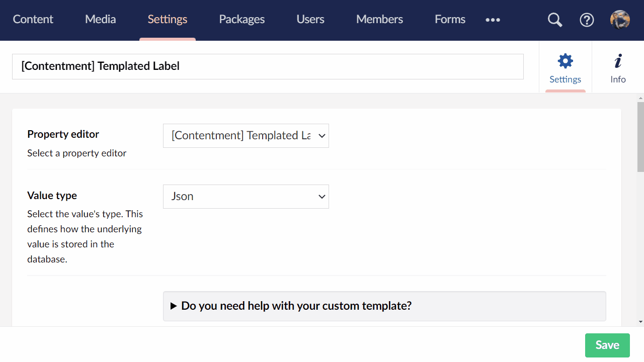Viewport: 644px width, 362px height.
Task: Go to the Content section
Action: [33, 19]
